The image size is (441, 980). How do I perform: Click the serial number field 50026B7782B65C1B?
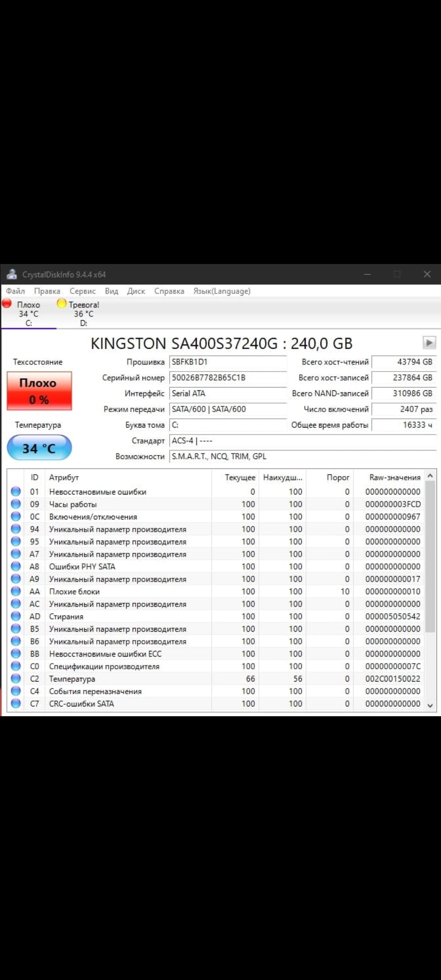(228, 378)
